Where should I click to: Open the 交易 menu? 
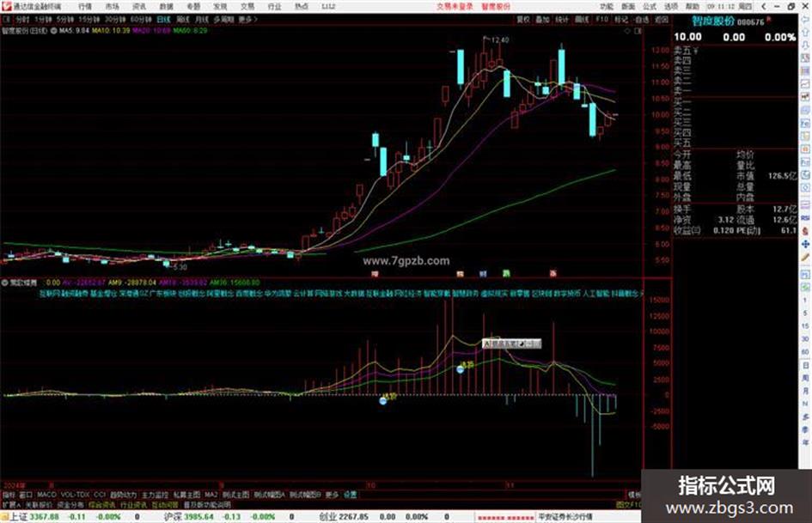point(247,6)
